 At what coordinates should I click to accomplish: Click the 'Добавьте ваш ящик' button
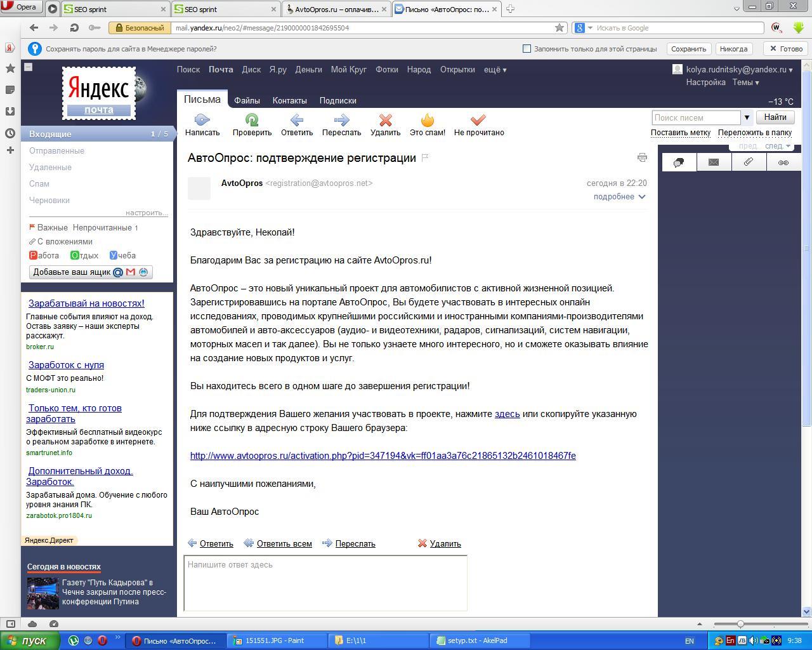[x=91, y=272]
